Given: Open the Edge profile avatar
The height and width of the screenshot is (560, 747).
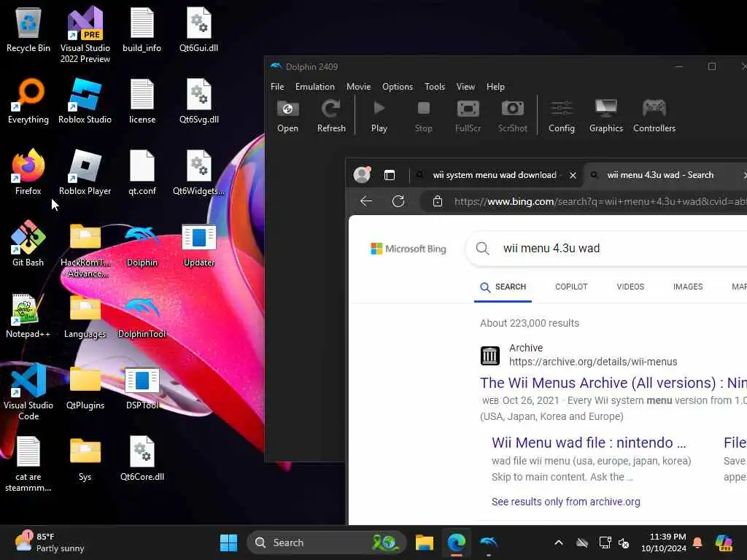Looking at the screenshot, I should pos(362,175).
